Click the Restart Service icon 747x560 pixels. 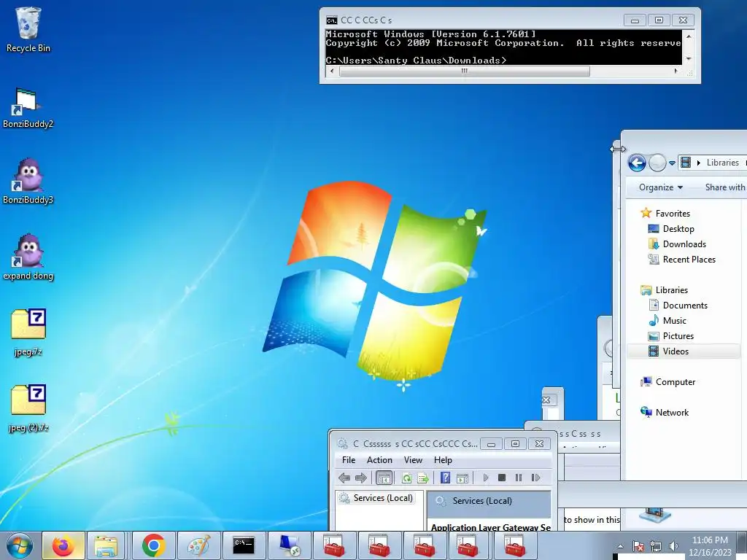[535, 478]
